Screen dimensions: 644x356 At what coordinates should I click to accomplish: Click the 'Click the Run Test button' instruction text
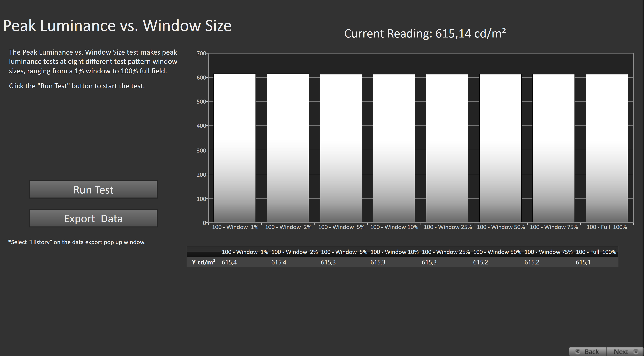pyautogui.click(x=77, y=86)
